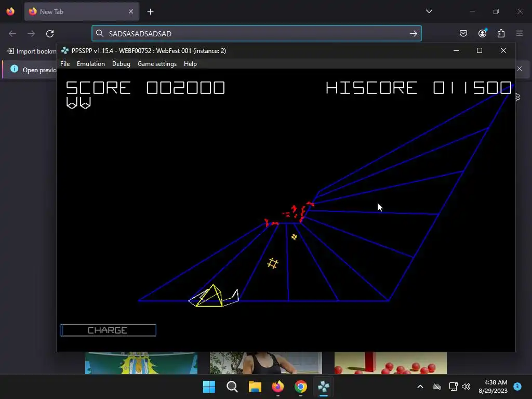Click the HISCORE 011500 text
The height and width of the screenshot is (399, 532).
pos(418,87)
